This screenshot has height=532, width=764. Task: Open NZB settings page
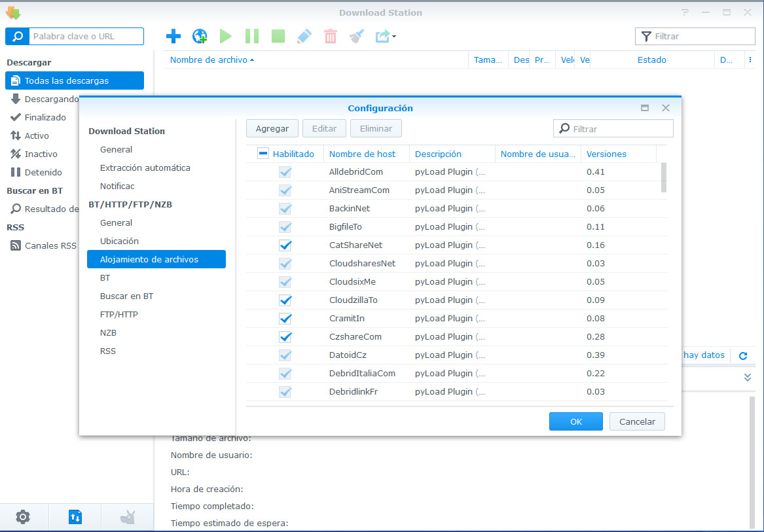[108, 332]
